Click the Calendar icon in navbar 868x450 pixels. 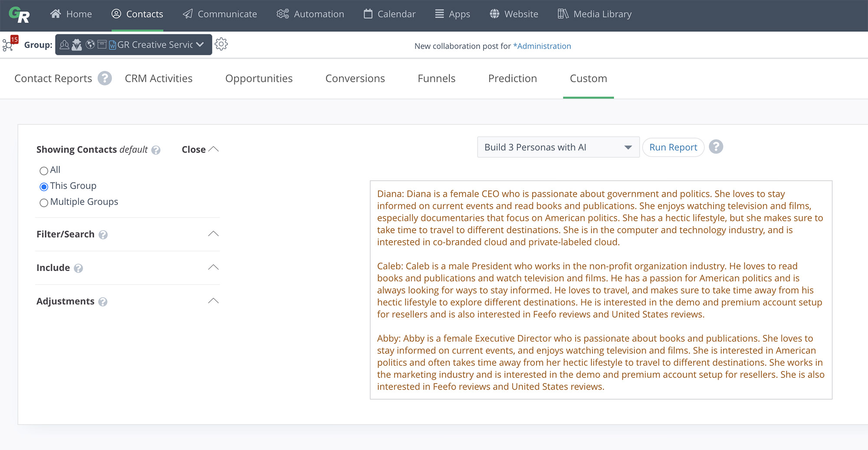coord(368,14)
